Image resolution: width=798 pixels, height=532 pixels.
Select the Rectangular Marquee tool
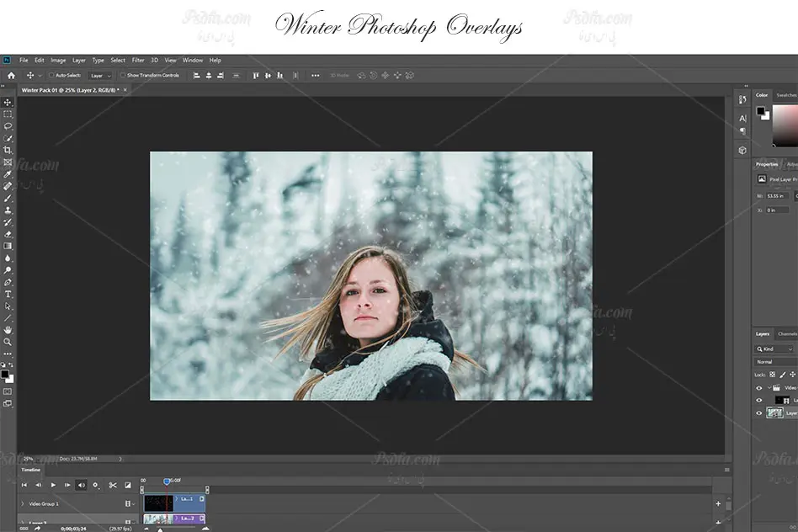[8, 114]
